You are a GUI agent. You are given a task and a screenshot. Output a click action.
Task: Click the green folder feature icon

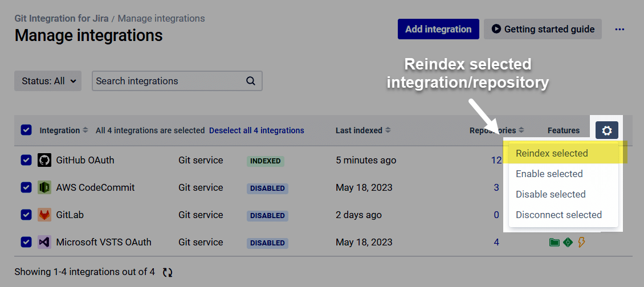tap(554, 243)
